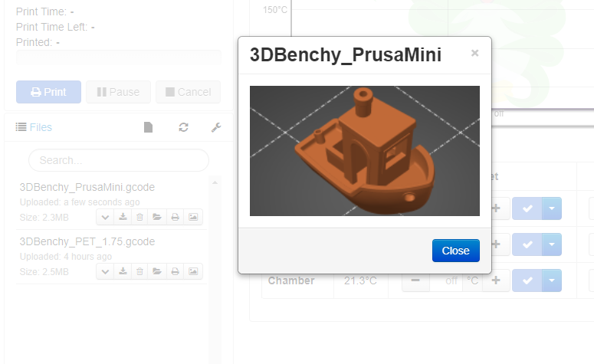Expand details for 3DBenchy_PrusaMini.gcode
Viewport: 594px width, 364px height.
105,217
